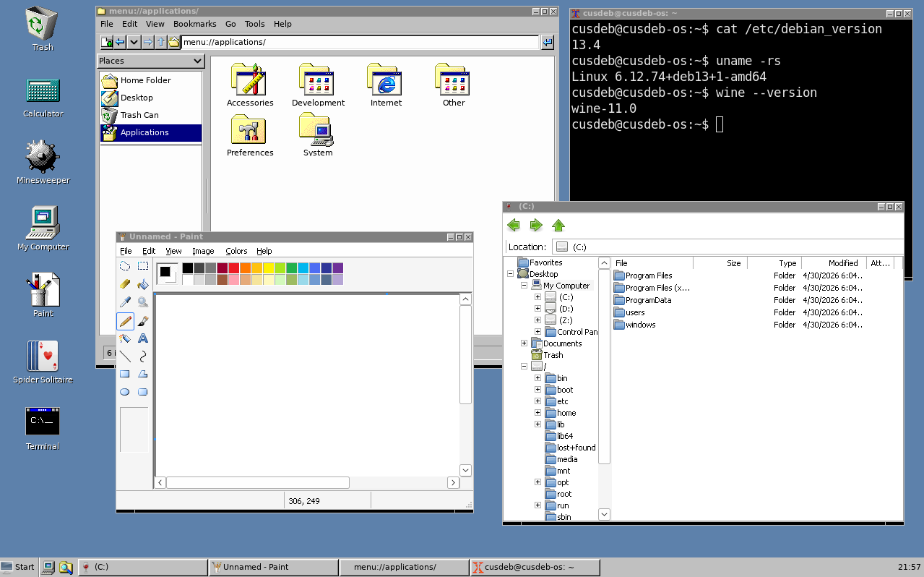Viewport: 924px width, 577px height.
Task: Open the Tools menu in file manager
Action: click(x=254, y=24)
